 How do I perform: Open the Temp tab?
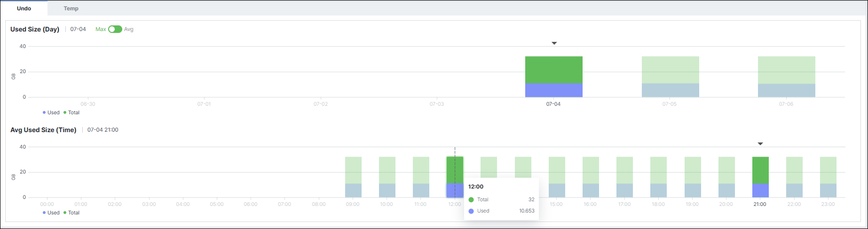pyautogui.click(x=71, y=8)
